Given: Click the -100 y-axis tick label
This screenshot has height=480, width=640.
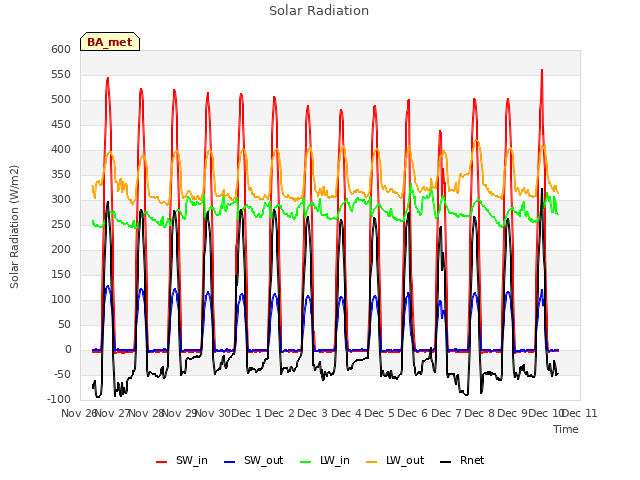Looking at the screenshot, I should coord(59,399).
